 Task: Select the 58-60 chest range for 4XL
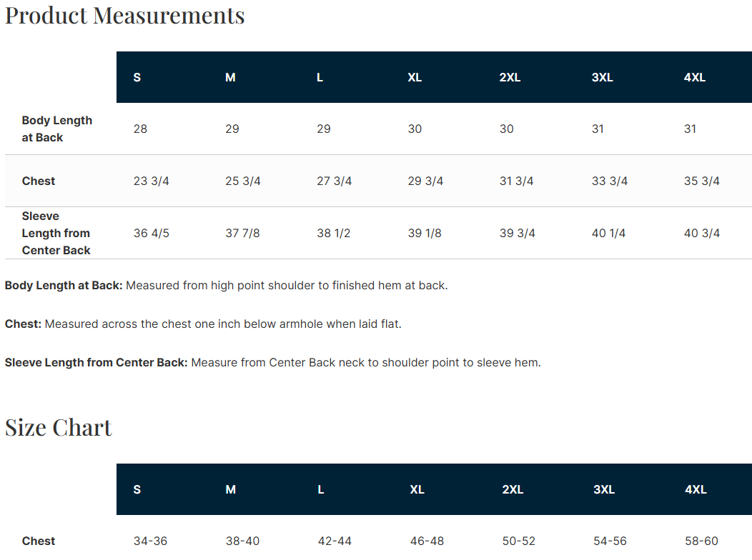click(701, 541)
